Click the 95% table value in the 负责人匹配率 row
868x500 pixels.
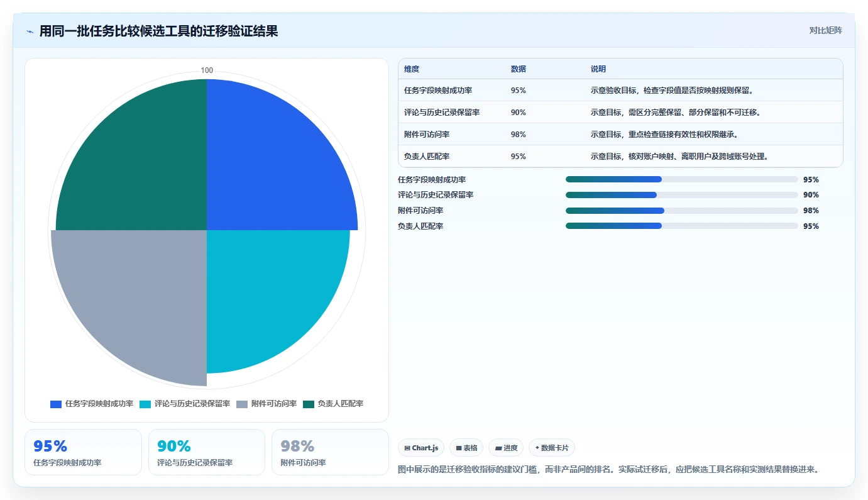[519, 157]
